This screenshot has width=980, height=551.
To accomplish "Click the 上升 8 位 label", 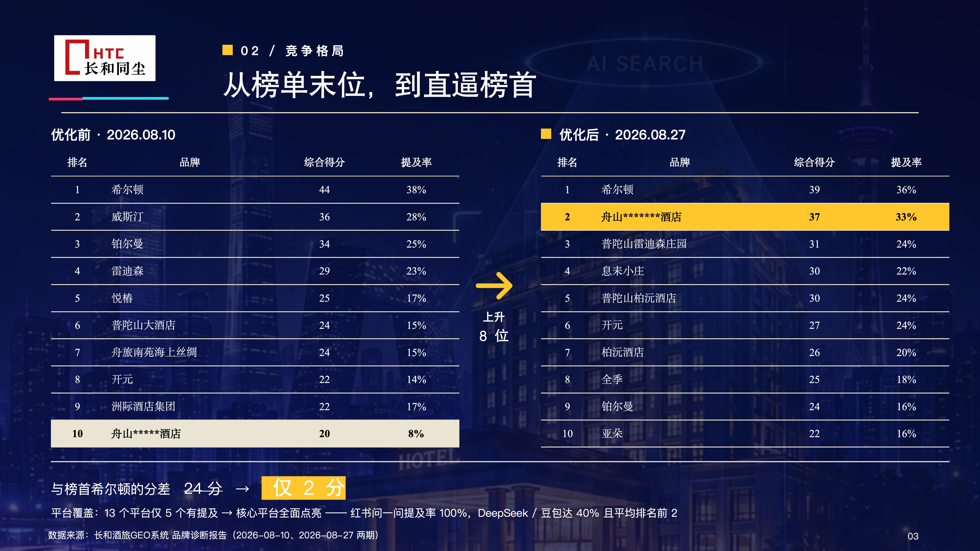I will 494,327.
